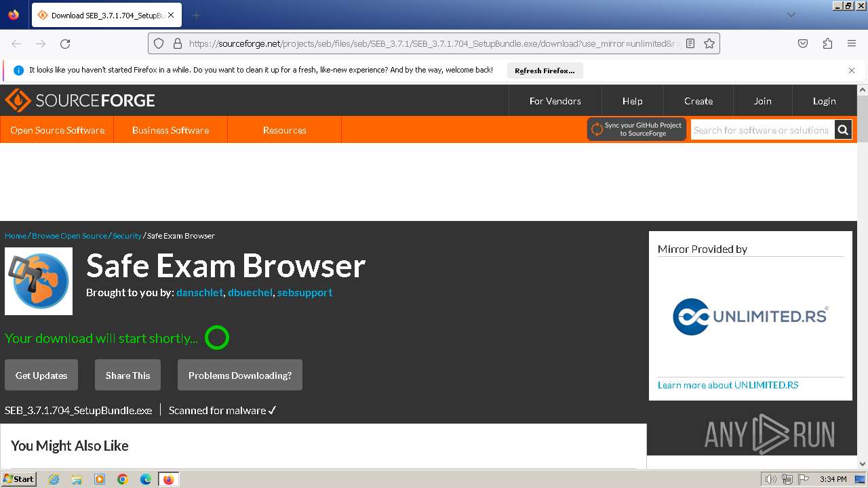This screenshot has width=868, height=488.
Task: Open a new tab with plus button
Action: pyautogui.click(x=196, y=15)
